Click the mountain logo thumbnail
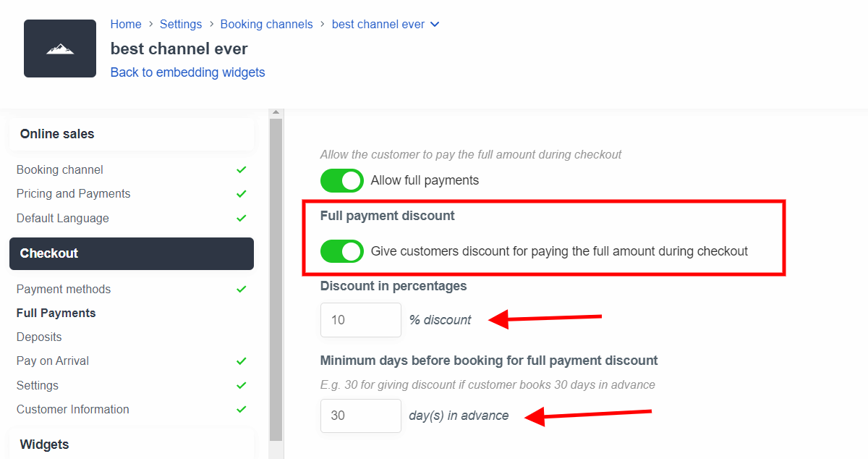This screenshot has height=459, width=868. (60, 49)
